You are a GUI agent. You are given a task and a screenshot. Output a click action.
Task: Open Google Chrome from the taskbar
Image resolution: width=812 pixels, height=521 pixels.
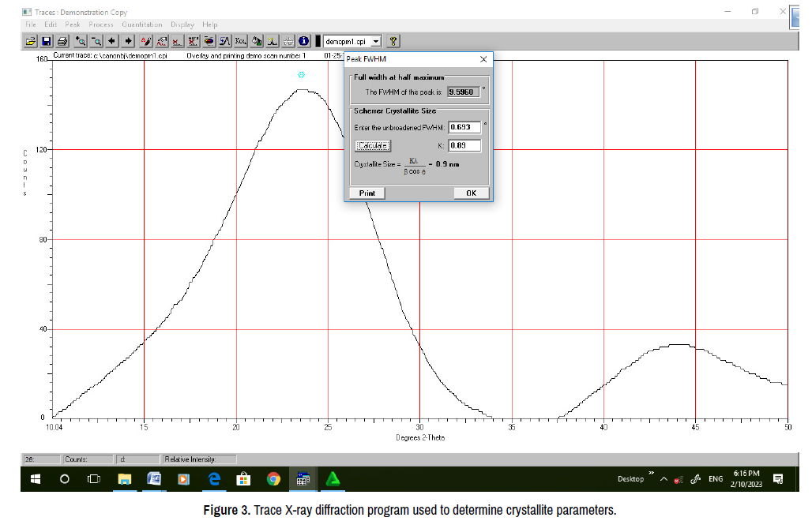(x=273, y=479)
